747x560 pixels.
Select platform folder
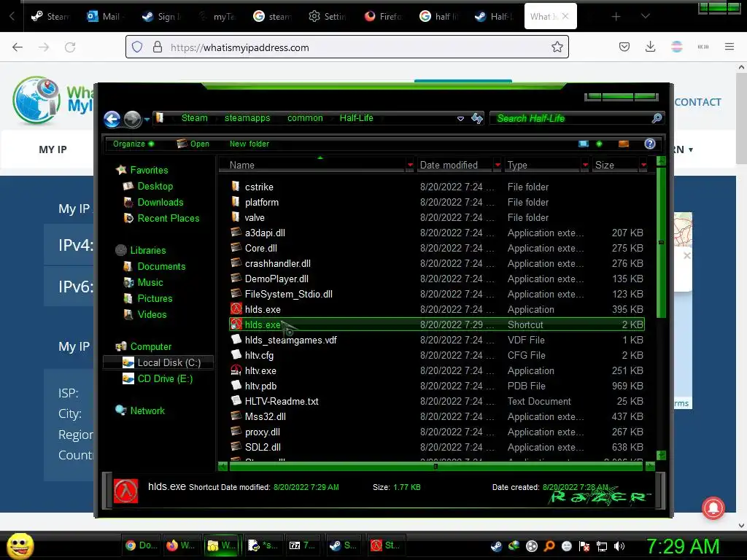262,203
